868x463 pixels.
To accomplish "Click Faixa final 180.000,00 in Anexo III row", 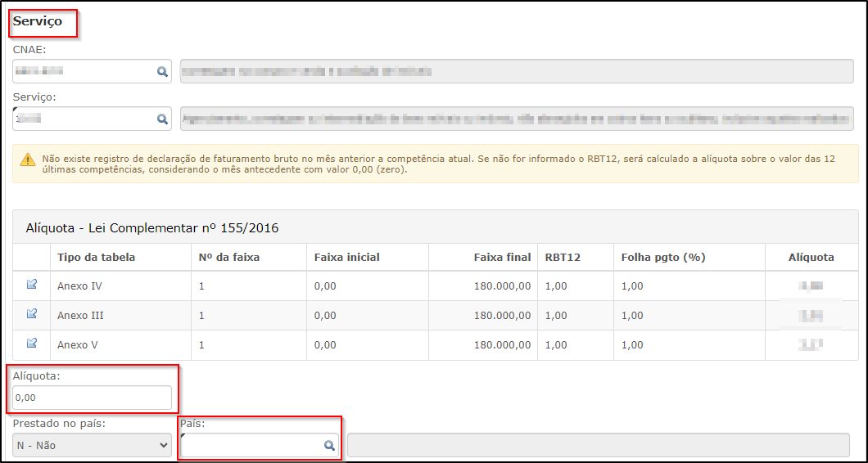I will point(503,316).
